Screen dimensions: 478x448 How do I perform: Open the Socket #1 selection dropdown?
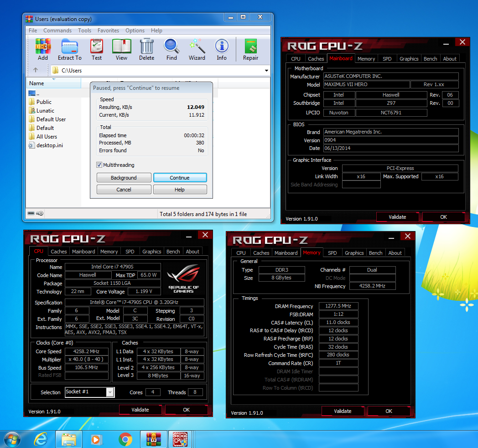(110, 392)
